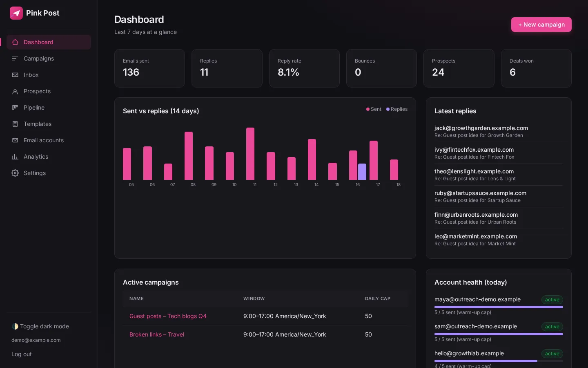Viewport: 588px width, 368px height.
Task: Open reply from leo@marketmint.example.com
Action: pos(499,240)
